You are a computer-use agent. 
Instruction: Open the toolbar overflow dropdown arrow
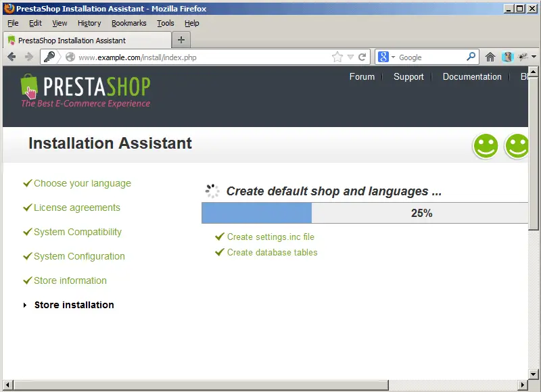point(534,57)
